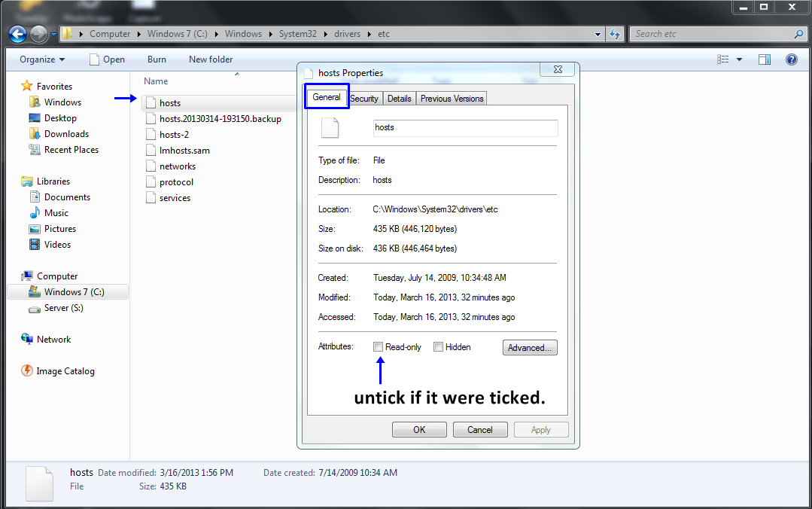Switch to the Previous Versions tab
The image size is (812, 509).
click(452, 98)
